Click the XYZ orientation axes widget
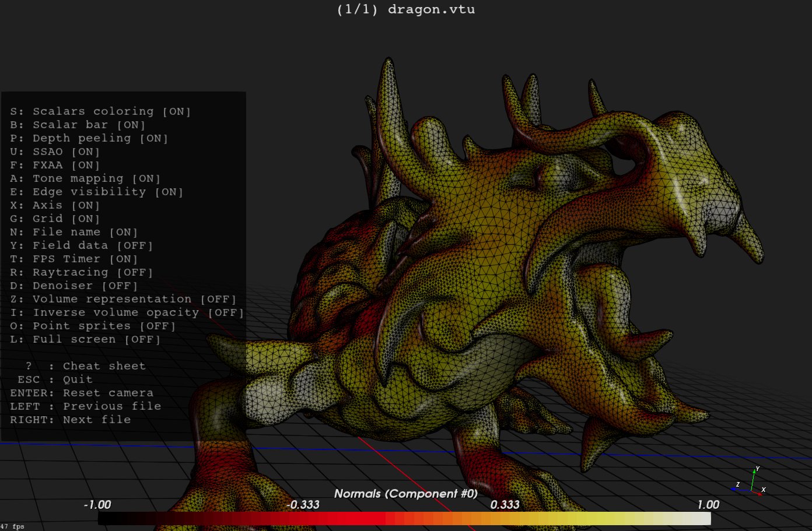The width and height of the screenshot is (812, 531). point(749,481)
